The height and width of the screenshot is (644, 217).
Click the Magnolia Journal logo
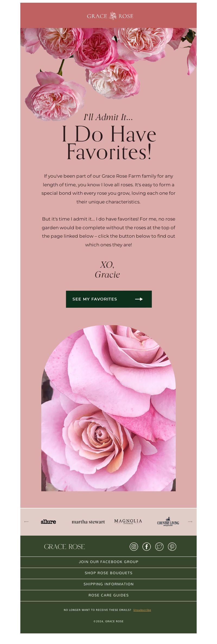click(128, 521)
